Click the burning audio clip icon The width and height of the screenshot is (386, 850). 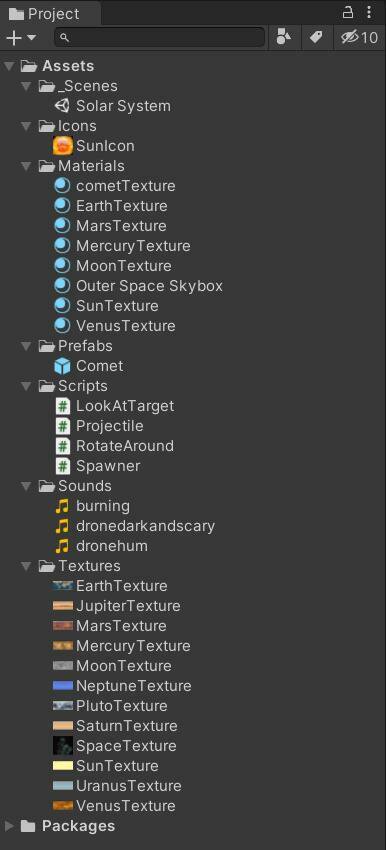pos(63,506)
